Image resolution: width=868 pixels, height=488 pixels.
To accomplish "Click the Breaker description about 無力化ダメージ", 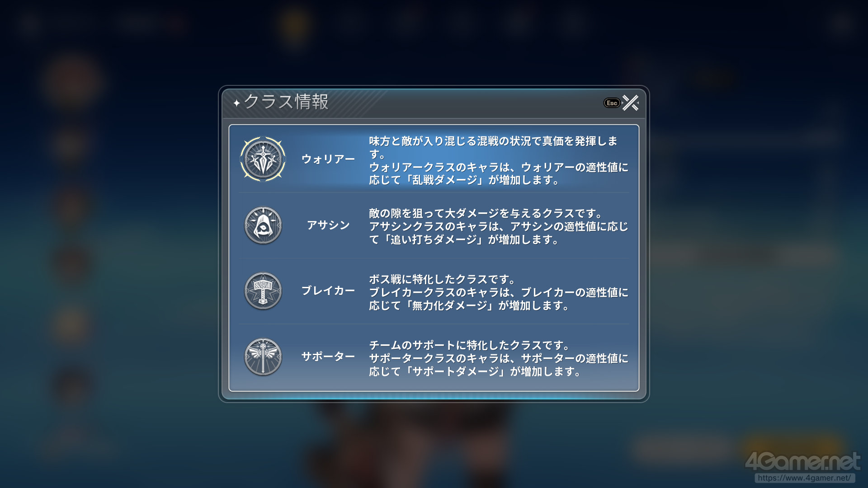I will tap(499, 292).
